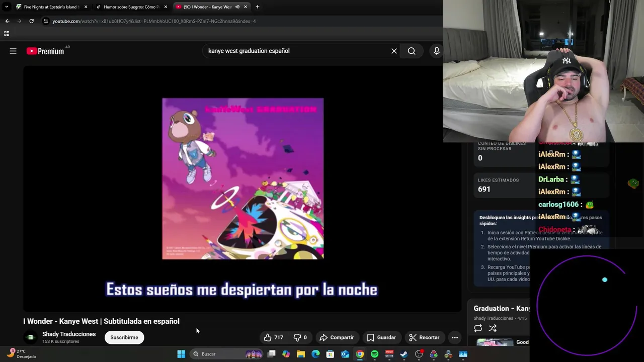Start voice search with the microphone icon
644x362 pixels.
pos(436,51)
